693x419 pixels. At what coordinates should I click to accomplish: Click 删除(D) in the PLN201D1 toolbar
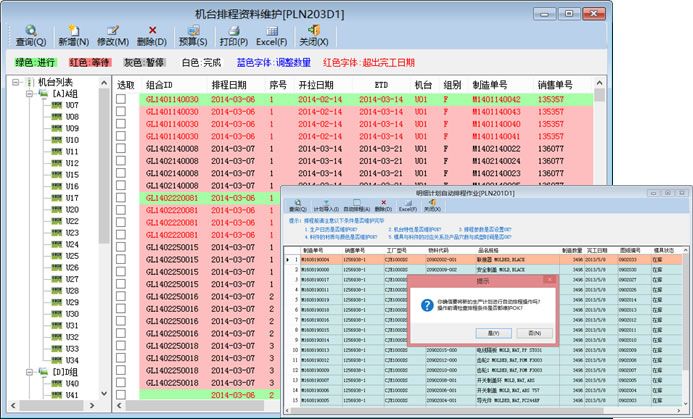(x=383, y=206)
